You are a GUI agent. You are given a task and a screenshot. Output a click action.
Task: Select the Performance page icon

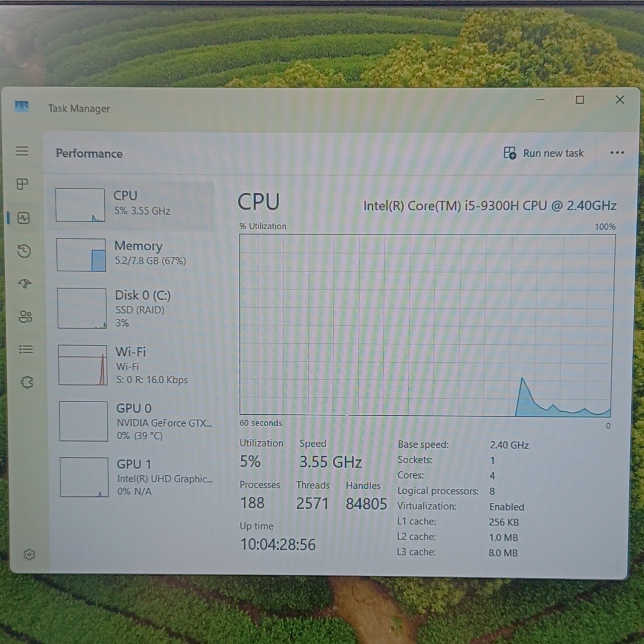[x=24, y=218]
